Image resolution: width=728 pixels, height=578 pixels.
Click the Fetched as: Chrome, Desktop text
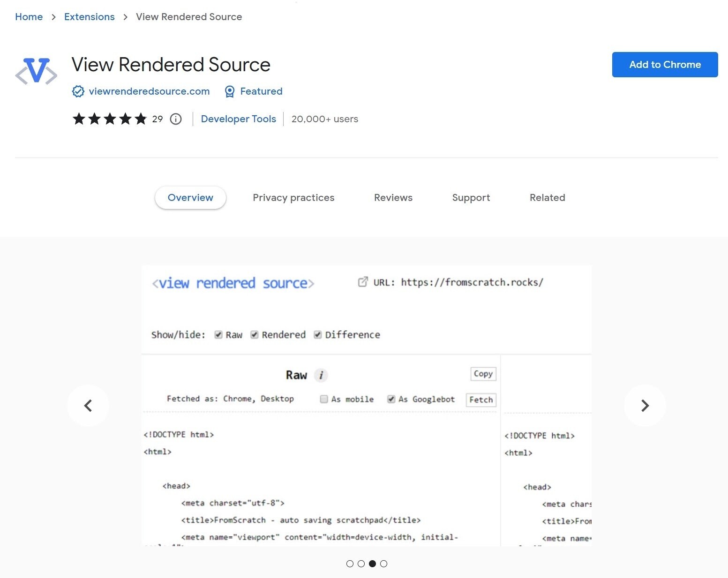pos(230,399)
